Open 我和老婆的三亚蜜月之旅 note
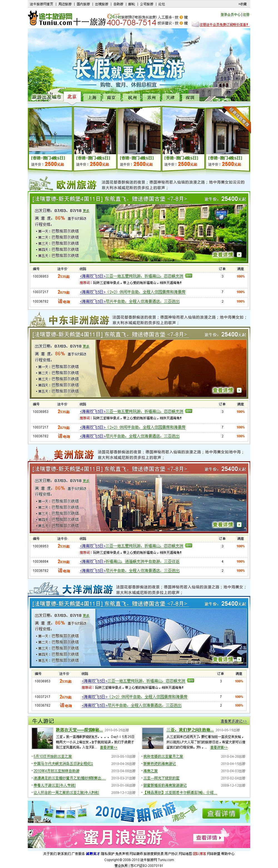The height and width of the screenshot is (868, 278). click(163, 756)
